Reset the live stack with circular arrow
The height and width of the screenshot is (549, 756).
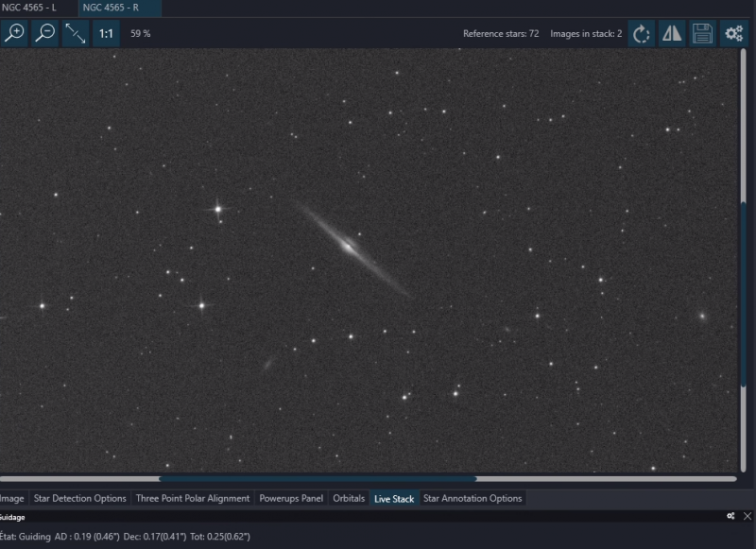642,34
